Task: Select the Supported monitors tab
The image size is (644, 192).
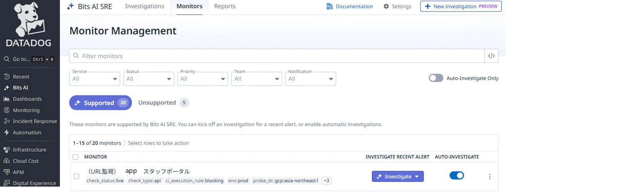Action: pyautogui.click(x=100, y=103)
